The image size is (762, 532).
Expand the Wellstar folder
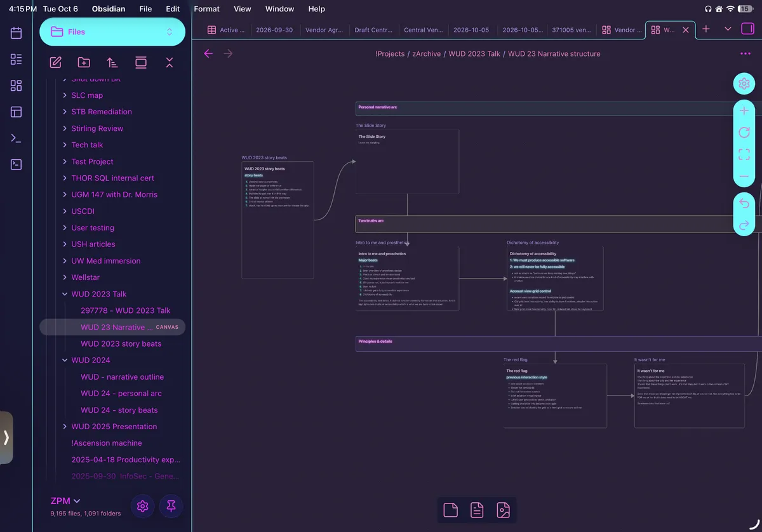[x=65, y=277]
